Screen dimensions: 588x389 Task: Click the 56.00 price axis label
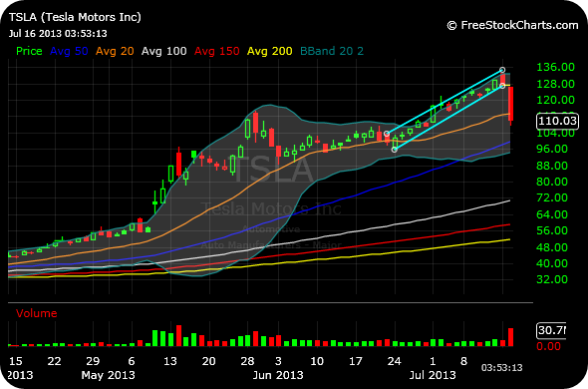[x=552, y=230]
